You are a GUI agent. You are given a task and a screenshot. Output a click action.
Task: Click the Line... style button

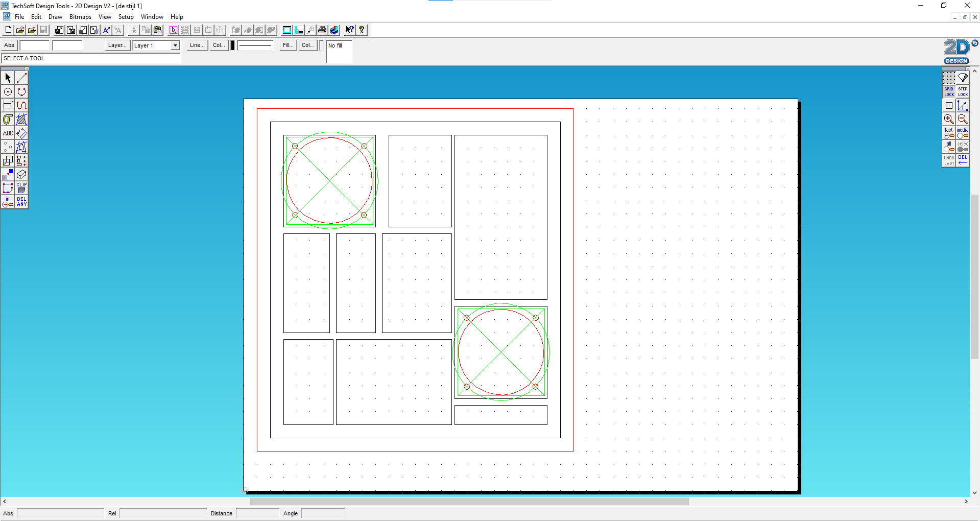click(197, 45)
